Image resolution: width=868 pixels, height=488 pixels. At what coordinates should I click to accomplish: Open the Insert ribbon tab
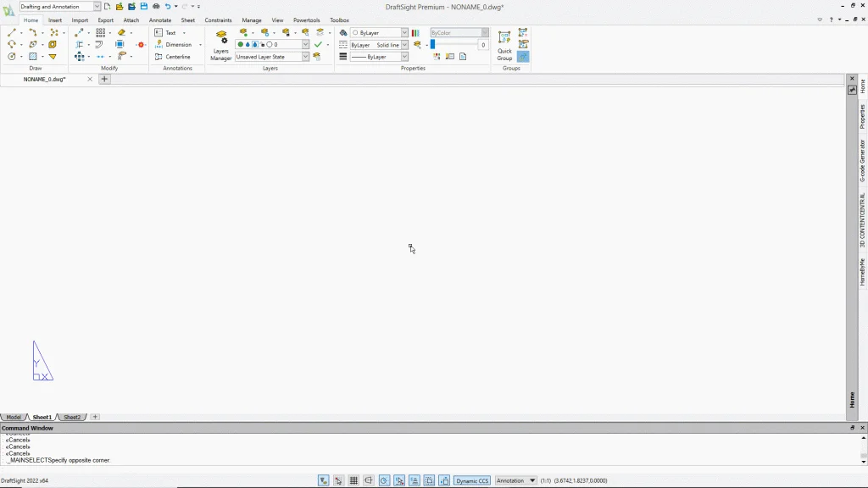pyautogui.click(x=55, y=19)
